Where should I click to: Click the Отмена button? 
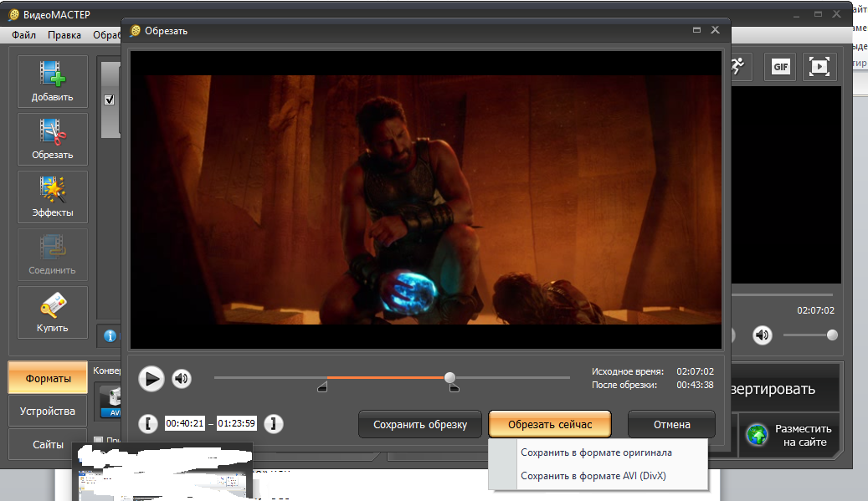coord(671,425)
